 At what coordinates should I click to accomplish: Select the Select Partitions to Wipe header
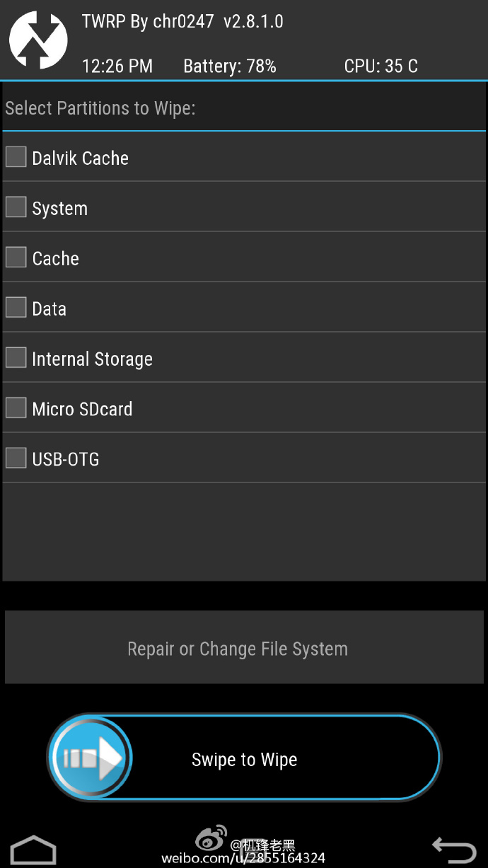[x=99, y=108]
